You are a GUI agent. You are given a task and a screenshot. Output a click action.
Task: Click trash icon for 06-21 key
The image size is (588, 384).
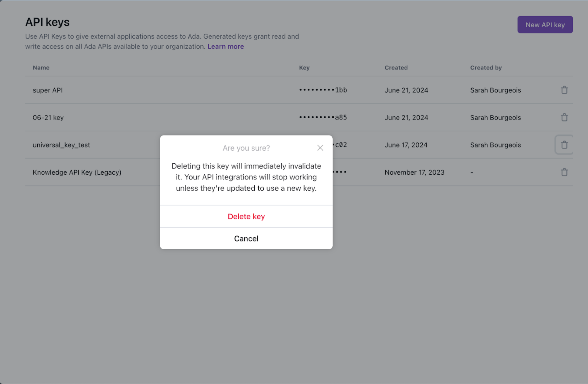(564, 118)
